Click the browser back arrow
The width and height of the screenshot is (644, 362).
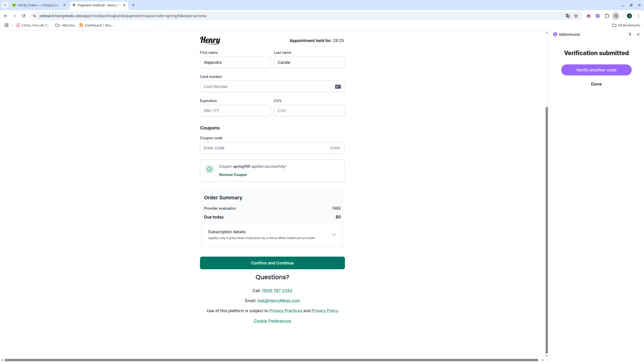6,16
